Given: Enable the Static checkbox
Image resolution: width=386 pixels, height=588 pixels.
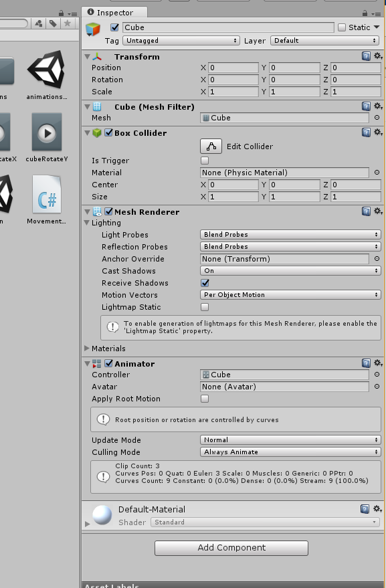Looking at the screenshot, I should 342,27.
